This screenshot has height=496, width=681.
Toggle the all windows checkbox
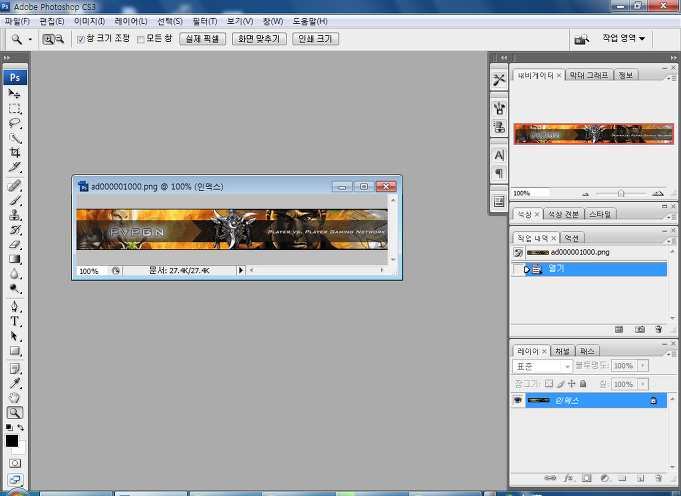coord(140,40)
